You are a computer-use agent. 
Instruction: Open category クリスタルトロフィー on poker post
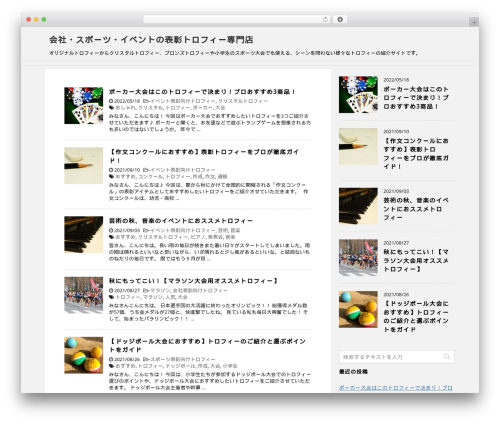243,101
